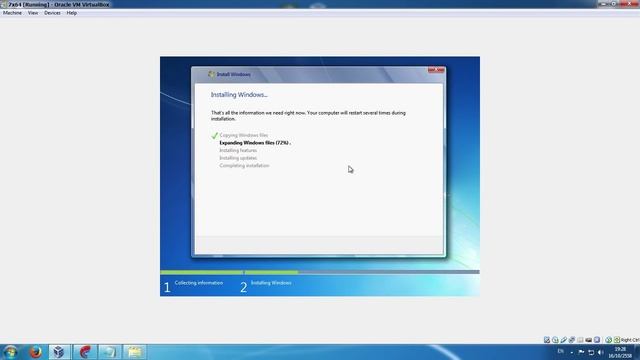Viewport: 640px width, 360px height.
Task: Click the optical disc status icon
Action: (x=555, y=340)
